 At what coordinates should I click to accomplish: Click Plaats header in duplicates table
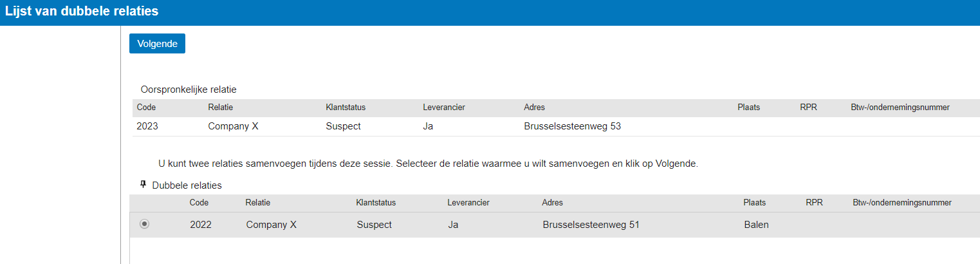(754, 203)
